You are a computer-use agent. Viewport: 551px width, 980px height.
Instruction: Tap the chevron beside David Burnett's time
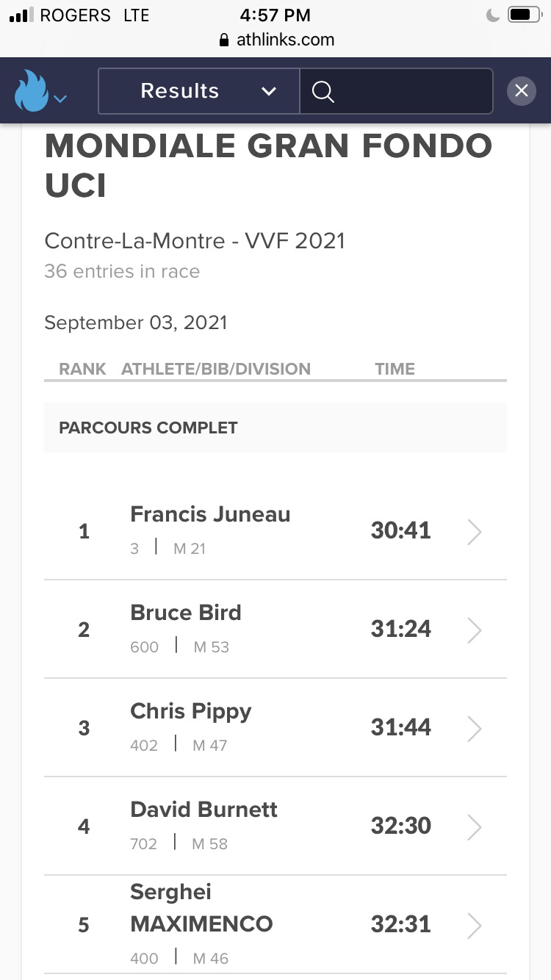[x=475, y=827]
